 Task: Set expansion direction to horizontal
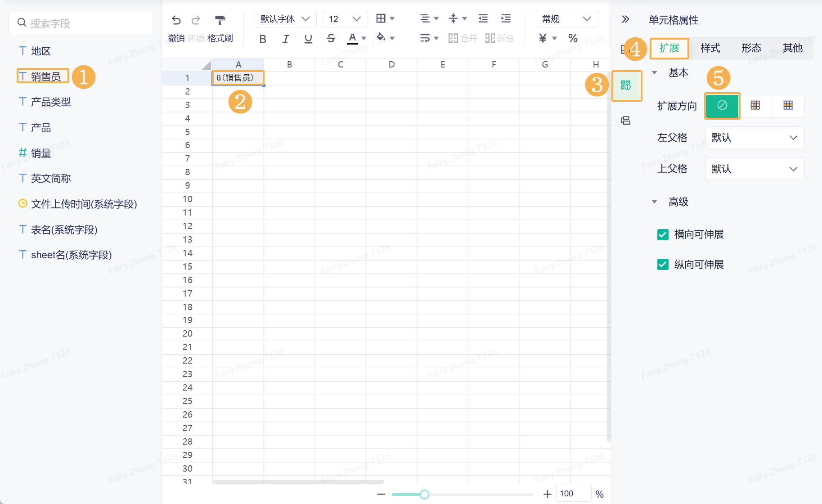click(788, 106)
